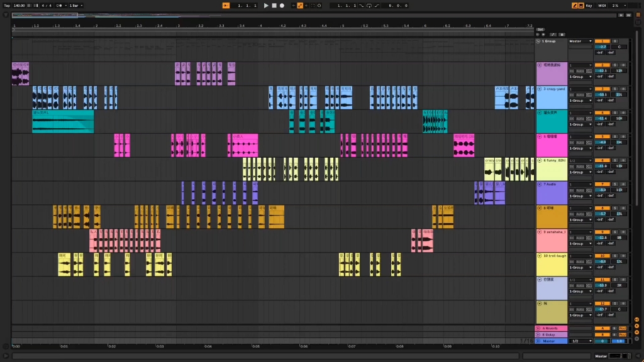Open 1 Group's Master output dropdown
The image size is (644, 362).
click(580, 41)
